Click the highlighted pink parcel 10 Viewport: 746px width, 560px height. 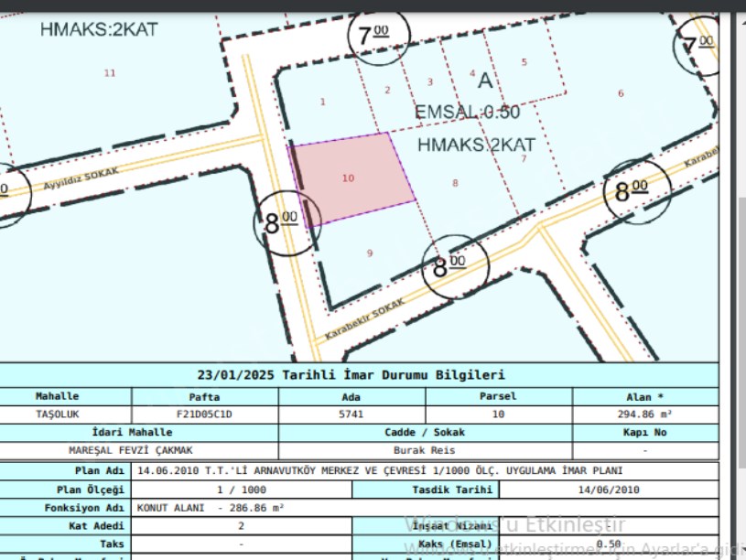351,178
